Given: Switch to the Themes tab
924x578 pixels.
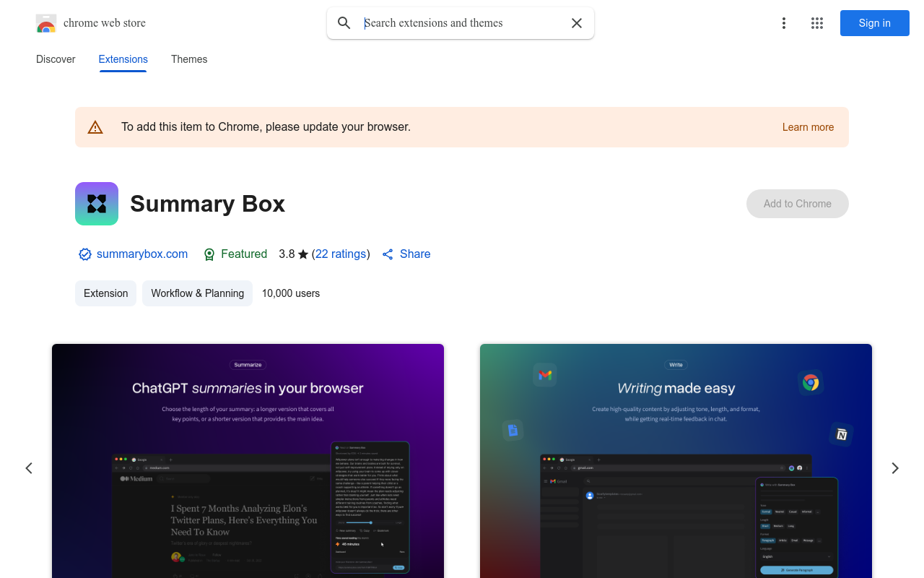Looking at the screenshot, I should 189,59.
